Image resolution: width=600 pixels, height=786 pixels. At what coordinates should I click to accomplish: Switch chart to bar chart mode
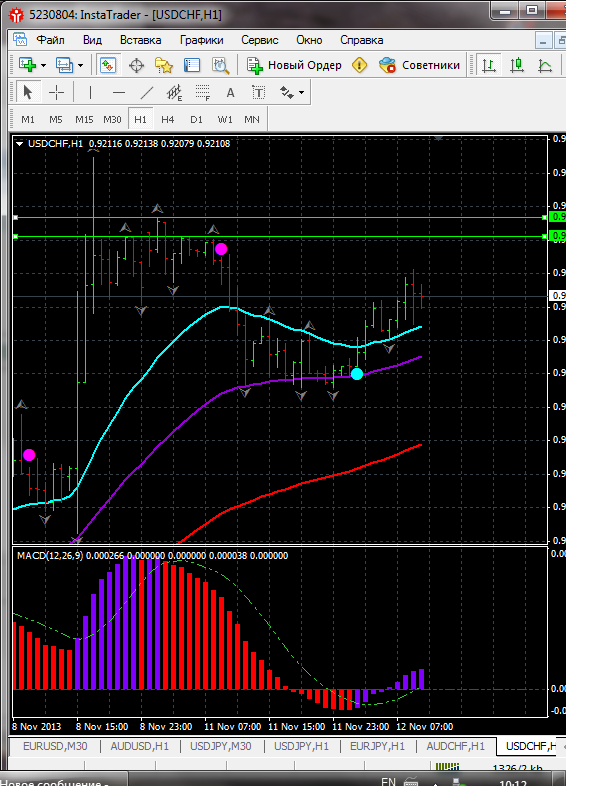[x=489, y=65]
